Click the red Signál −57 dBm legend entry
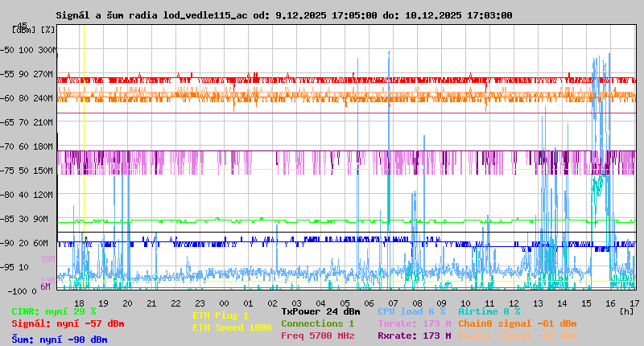The height and width of the screenshot is (346, 644). click(68, 323)
